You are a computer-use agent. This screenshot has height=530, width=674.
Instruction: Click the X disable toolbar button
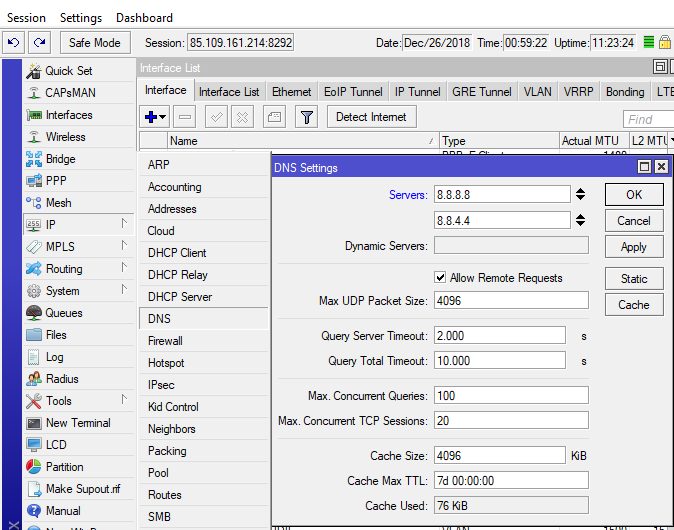242,117
